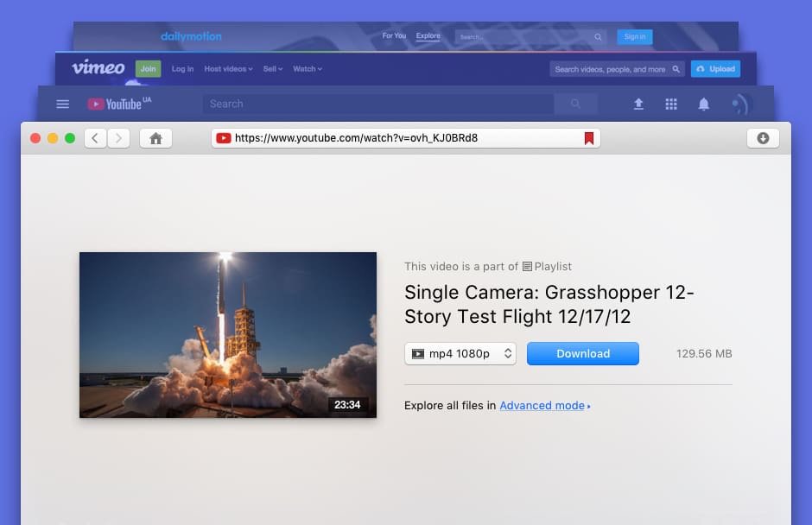The image size is (812, 525).
Task: Click the Playlist link above the title
Action: pos(553,266)
